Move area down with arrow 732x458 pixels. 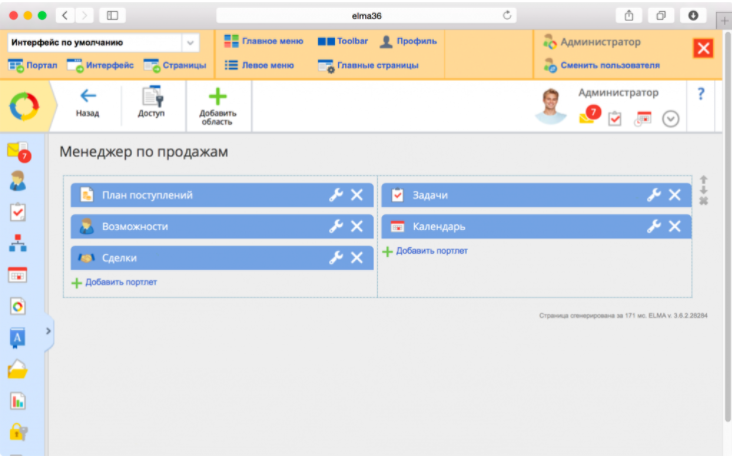pos(704,190)
